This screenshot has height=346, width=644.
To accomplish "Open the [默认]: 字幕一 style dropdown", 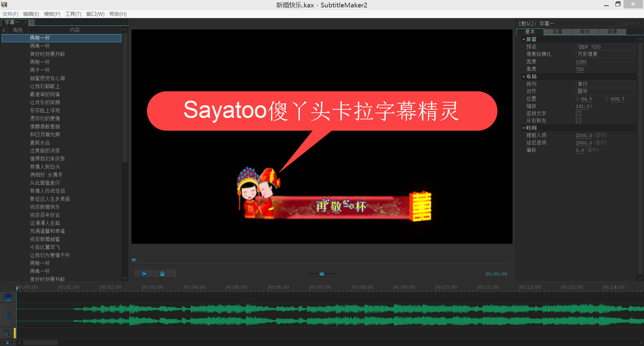I will pos(570,23).
